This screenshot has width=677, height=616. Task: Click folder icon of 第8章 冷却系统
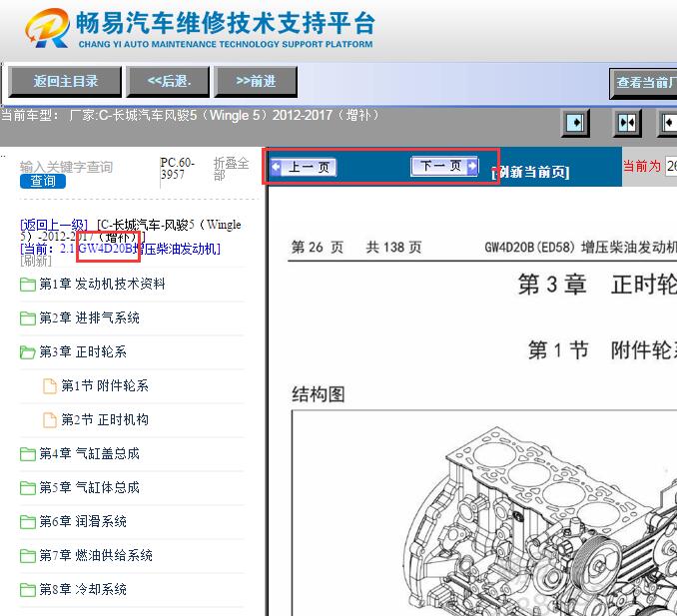(28, 590)
